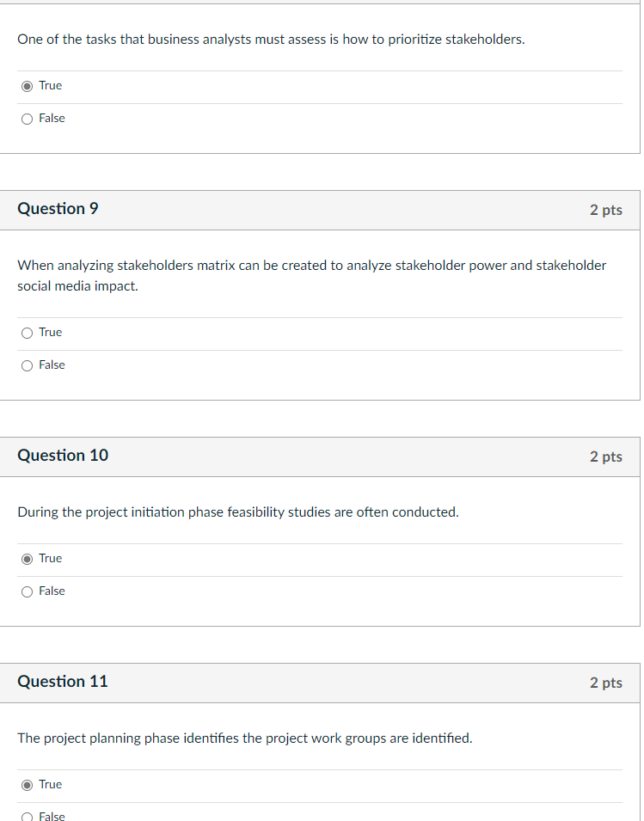Select True for the feasibility studies question
The height and width of the screenshot is (821, 644).
(27, 558)
